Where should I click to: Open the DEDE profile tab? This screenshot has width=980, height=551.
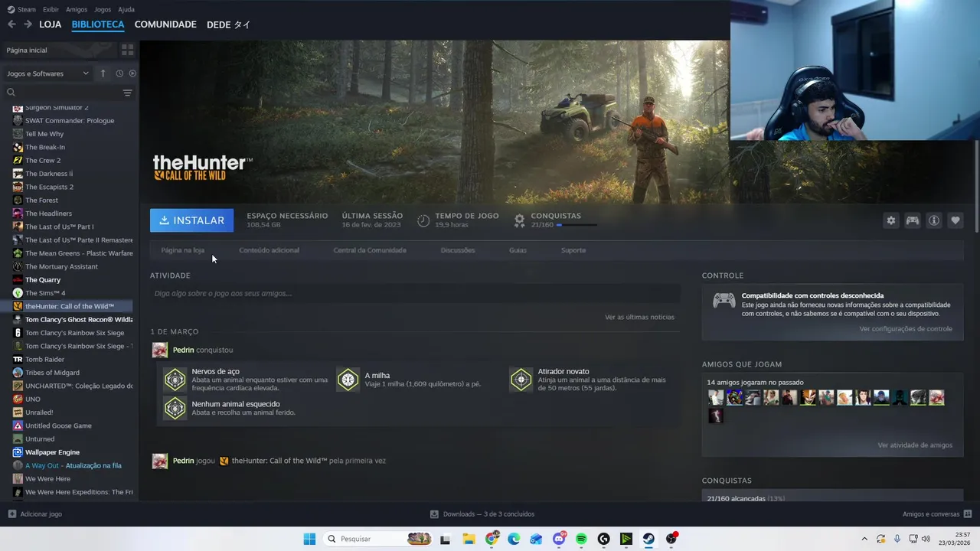228,24
